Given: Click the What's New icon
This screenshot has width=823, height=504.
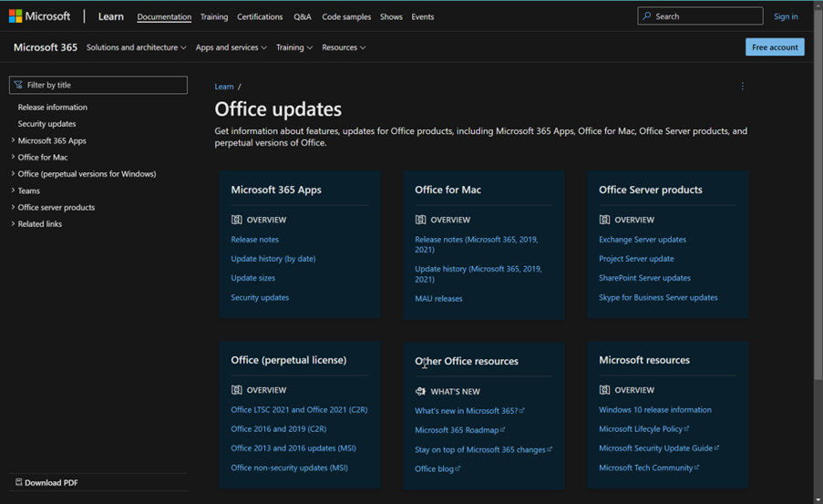Looking at the screenshot, I should pos(420,391).
